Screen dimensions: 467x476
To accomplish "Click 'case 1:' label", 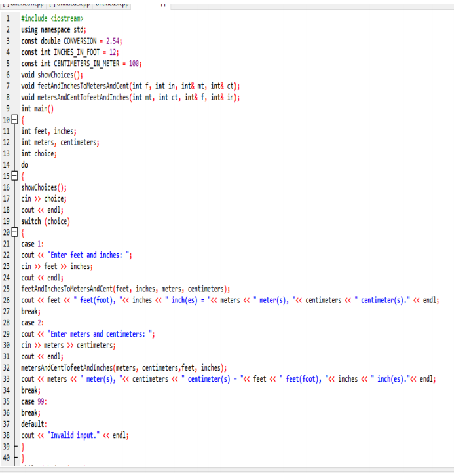I will [33, 244].
